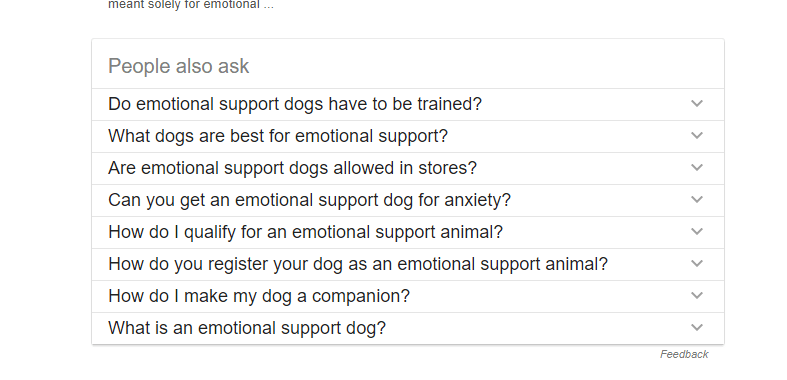Expand 'Are emotional support dogs allowed in stores?'
Screen dimensions: 787x380
pyautogui.click(x=408, y=168)
